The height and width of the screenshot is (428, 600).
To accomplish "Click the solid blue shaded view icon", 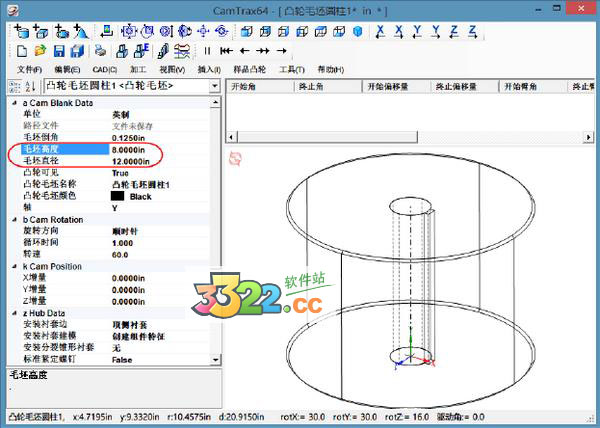I will 357,31.
